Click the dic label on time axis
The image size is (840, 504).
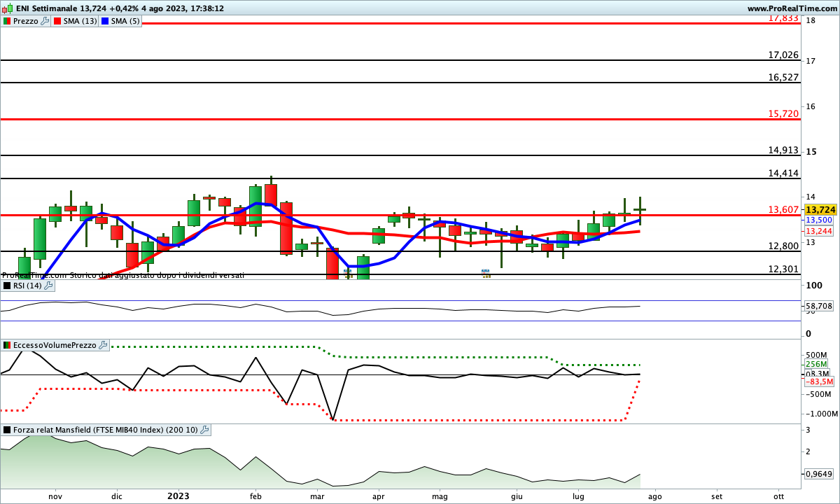point(116,496)
